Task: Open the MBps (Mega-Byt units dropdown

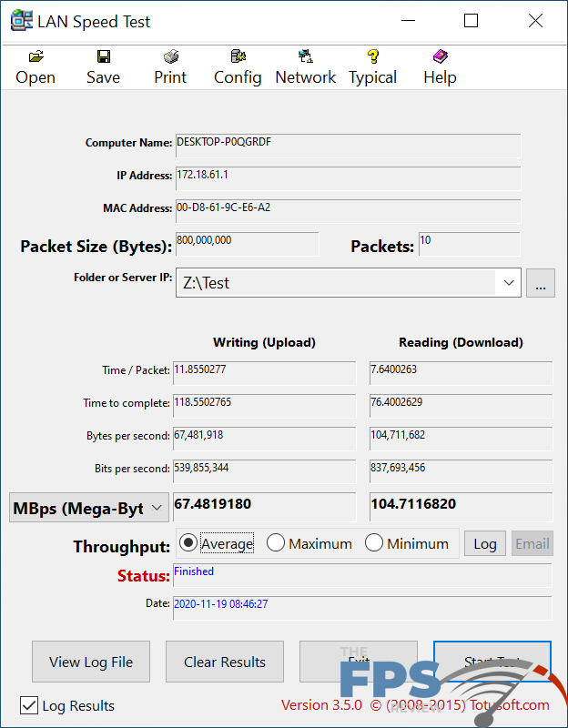Action: 89,508
